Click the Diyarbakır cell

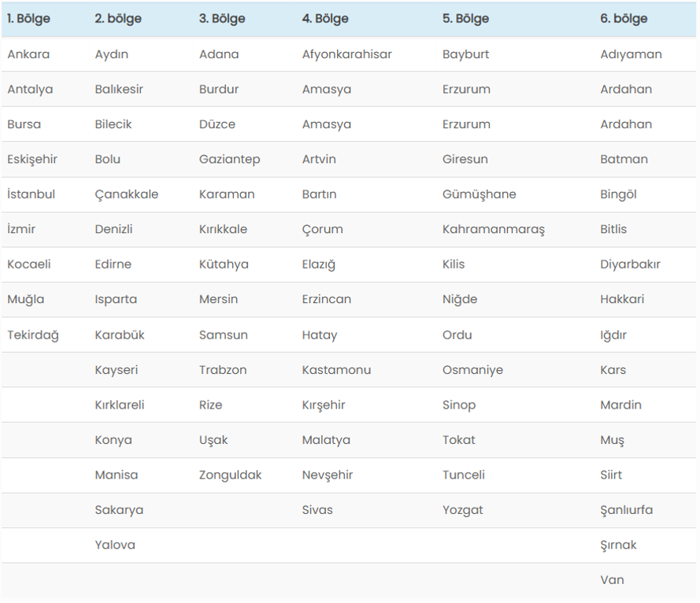click(630, 265)
